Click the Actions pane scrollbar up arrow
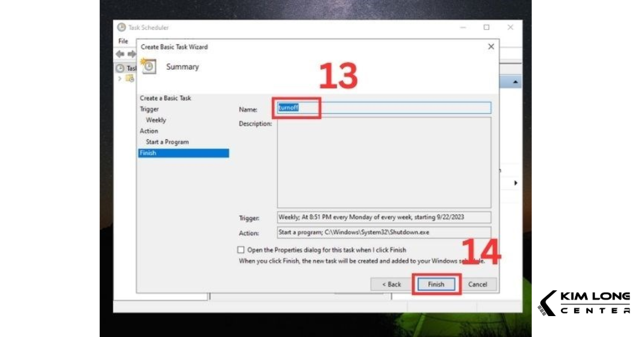 516,81
